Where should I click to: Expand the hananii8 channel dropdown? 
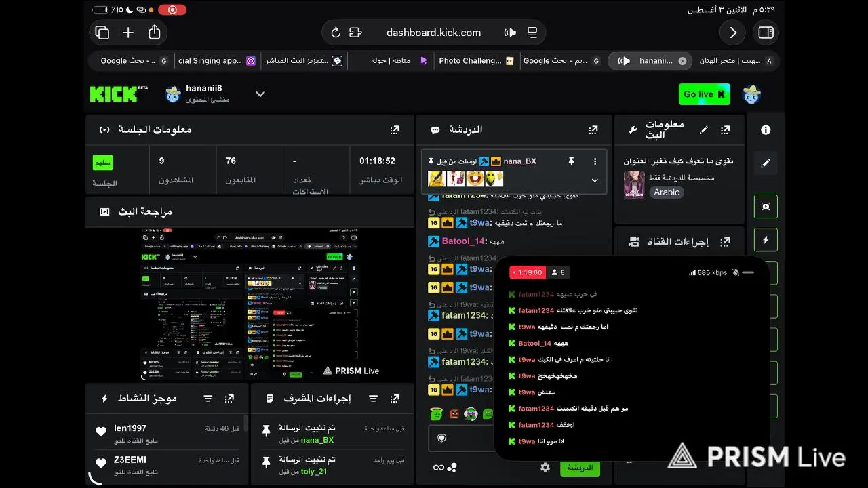pos(260,94)
